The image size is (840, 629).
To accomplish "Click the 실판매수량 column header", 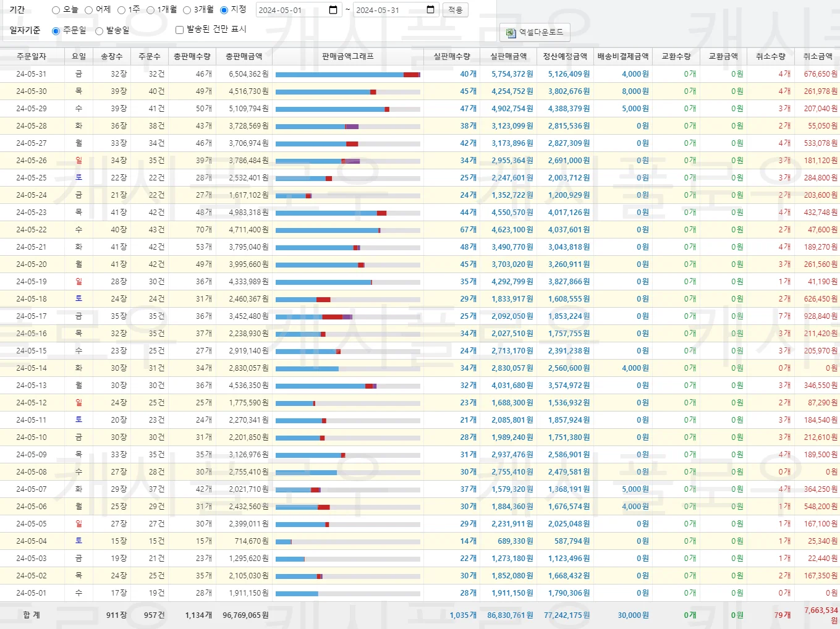I will 452,56.
